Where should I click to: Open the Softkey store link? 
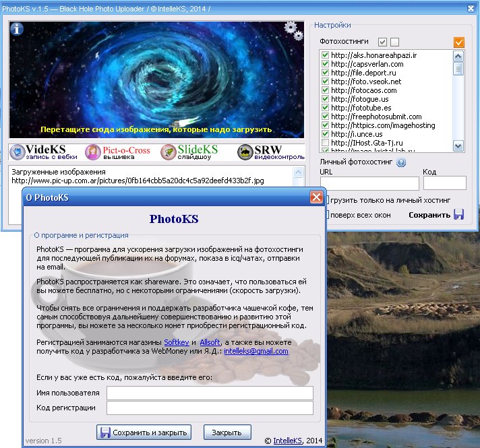177,342
